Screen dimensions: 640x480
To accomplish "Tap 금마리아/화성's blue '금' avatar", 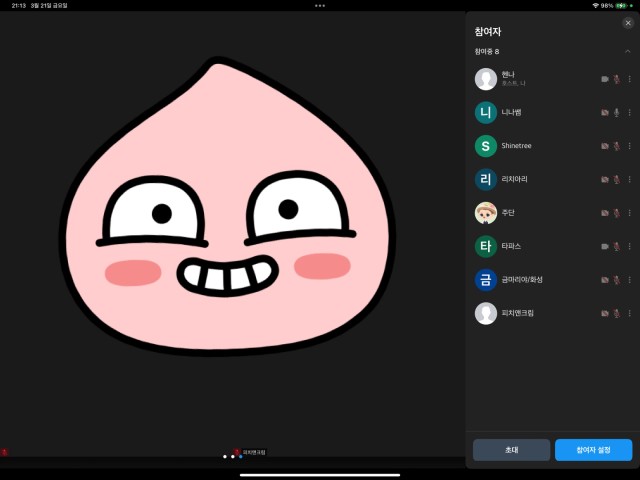I will pyautogui.click(x=486, y=280).
